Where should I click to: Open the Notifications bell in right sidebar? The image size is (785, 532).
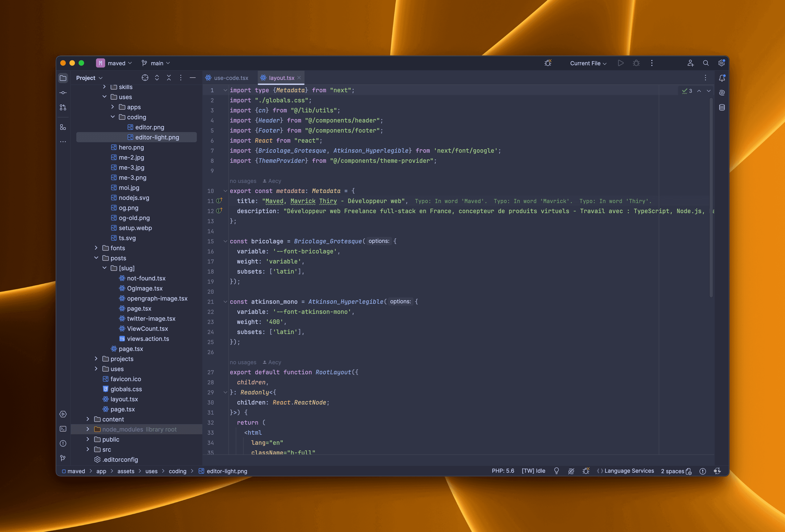(722, 78)
